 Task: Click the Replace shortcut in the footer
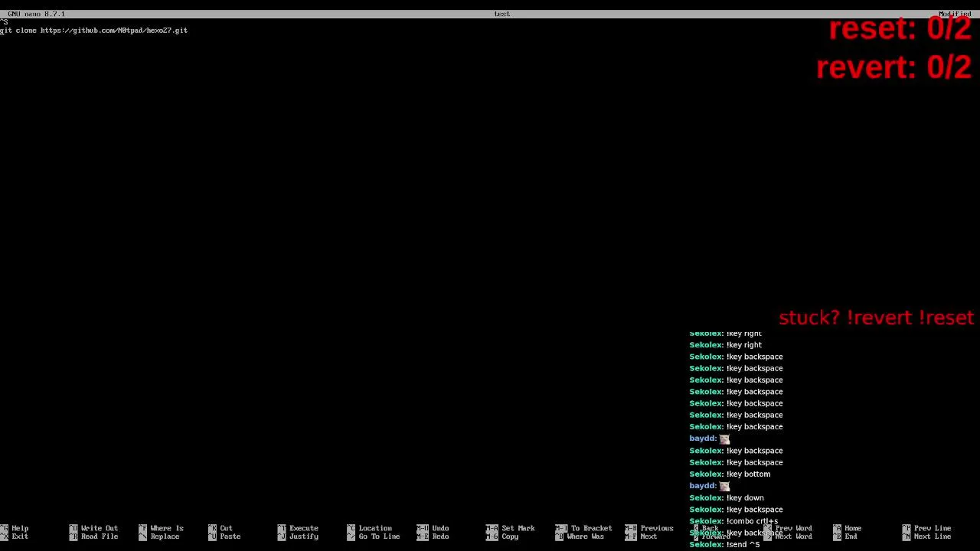pos(159,536)
